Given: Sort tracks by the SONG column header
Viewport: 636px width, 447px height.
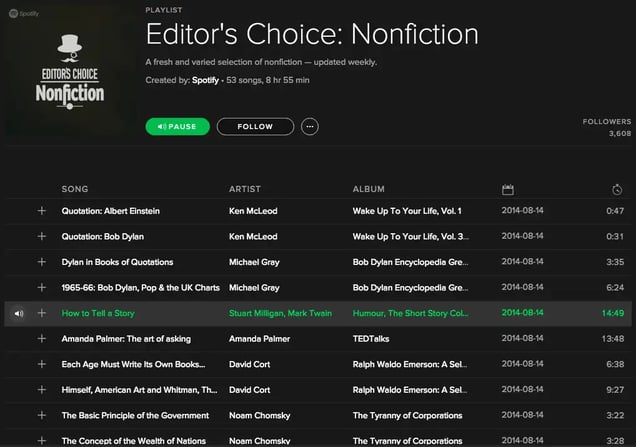Looking at the screenshot, I should point(75,189).
